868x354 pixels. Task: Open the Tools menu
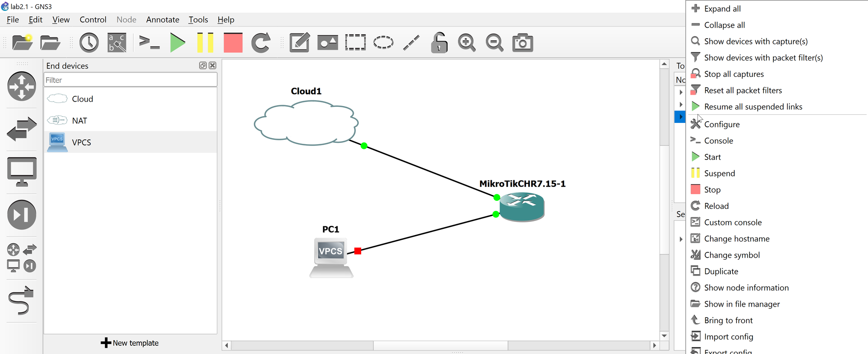pyautogui.click(x=198, y=20)
